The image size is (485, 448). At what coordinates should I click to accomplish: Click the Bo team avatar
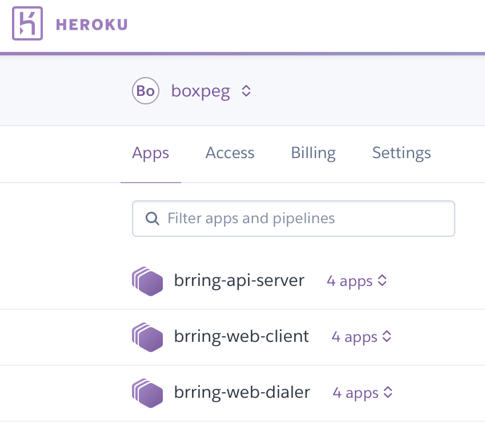145,91
